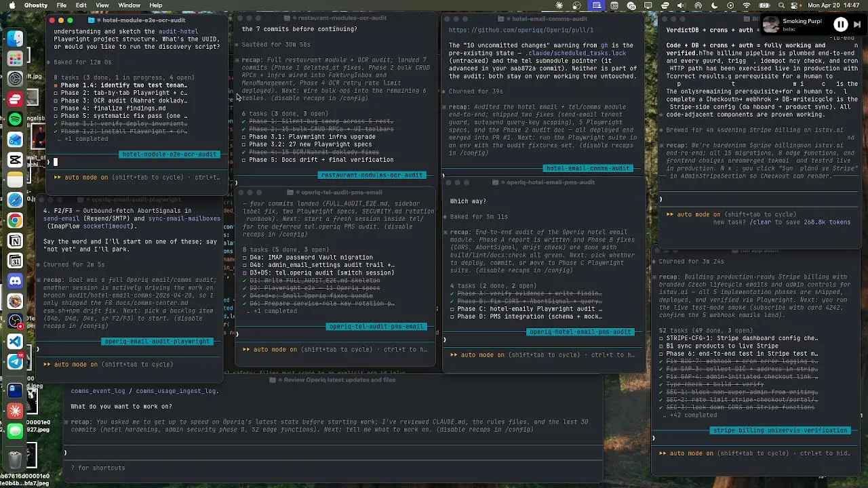Focus the operiq-hotel-email-pms-audit window title bar
The width and height of the screenshot is (868, 488).
coord(544,182)
